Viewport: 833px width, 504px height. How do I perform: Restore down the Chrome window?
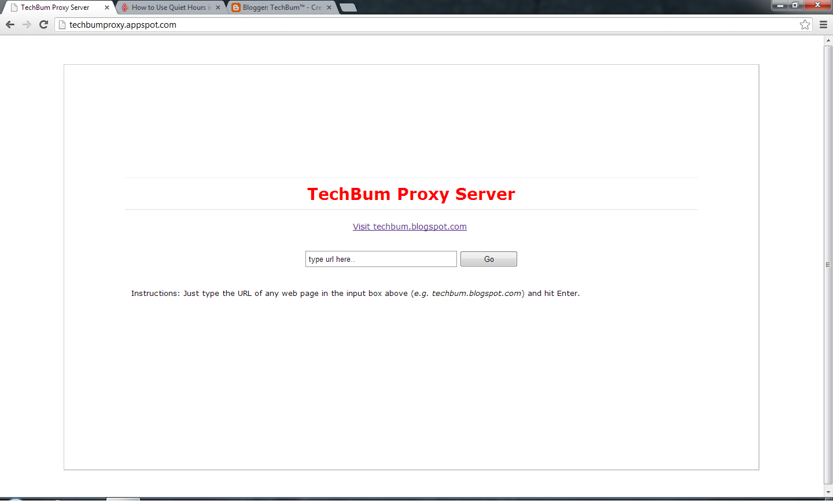(x=795, y=5)
